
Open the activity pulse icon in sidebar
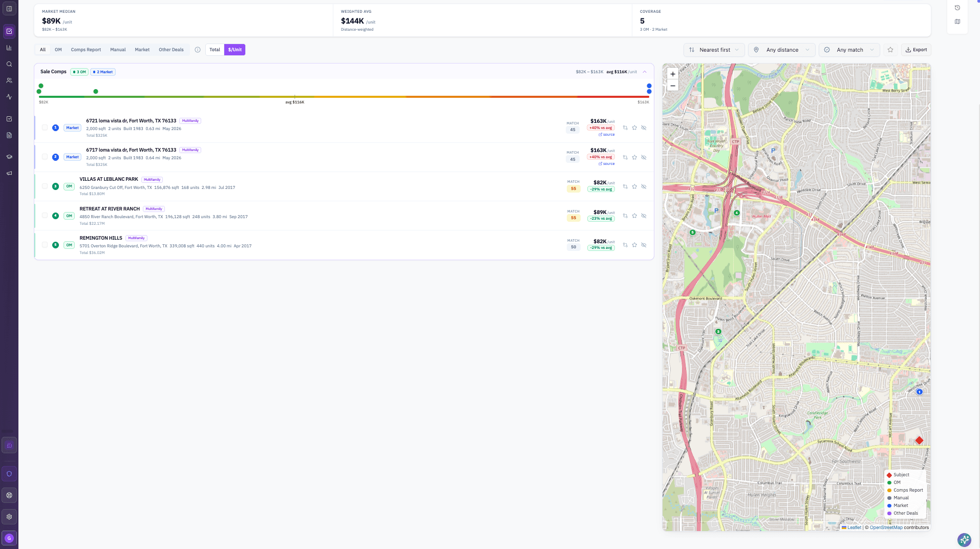click(9, 97)
